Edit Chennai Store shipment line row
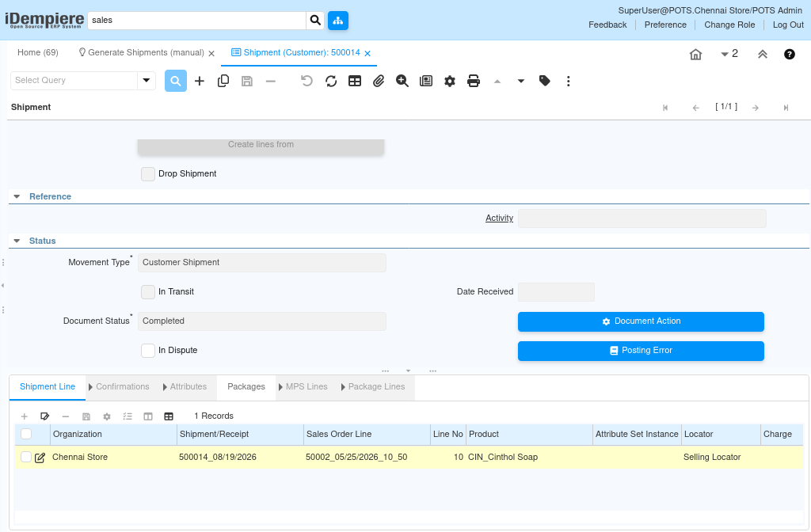The height and width of the screenshot is (532, 811). pyautogui.click(x=40, y=458)
